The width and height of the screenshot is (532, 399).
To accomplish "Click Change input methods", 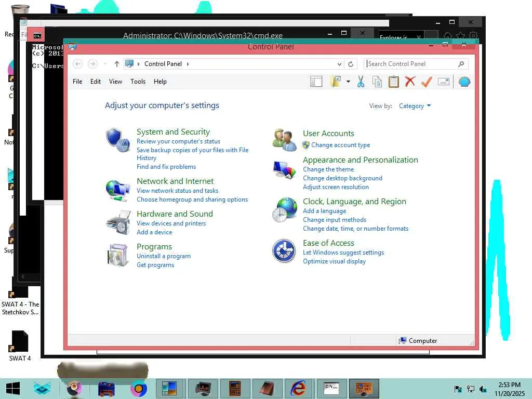I will point(335,220).
